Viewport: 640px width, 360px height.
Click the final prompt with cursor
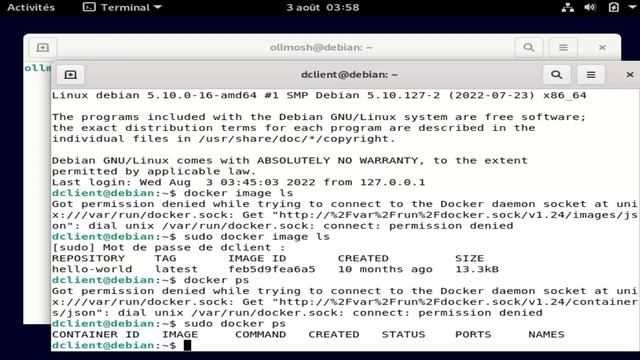pyautogui.click(x=121, y=345)
